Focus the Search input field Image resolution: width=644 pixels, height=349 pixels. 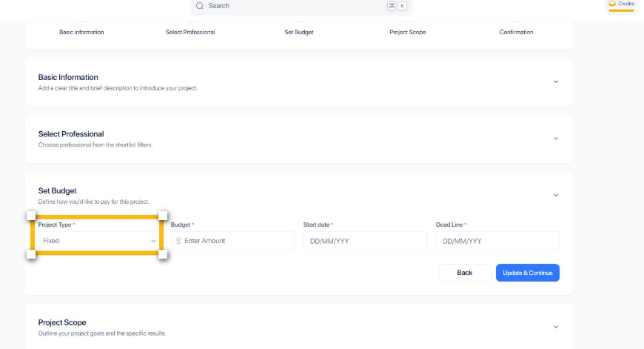pyautogui.click(x=301, y=6)
